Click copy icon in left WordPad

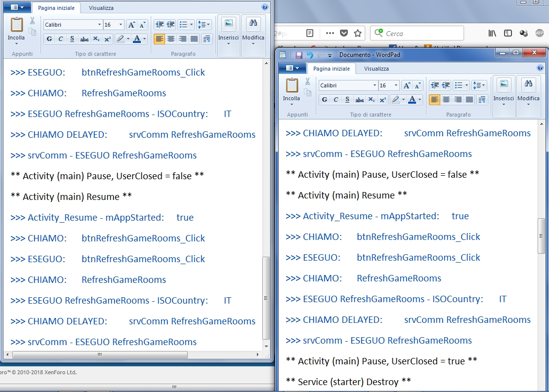click(32, 32)
